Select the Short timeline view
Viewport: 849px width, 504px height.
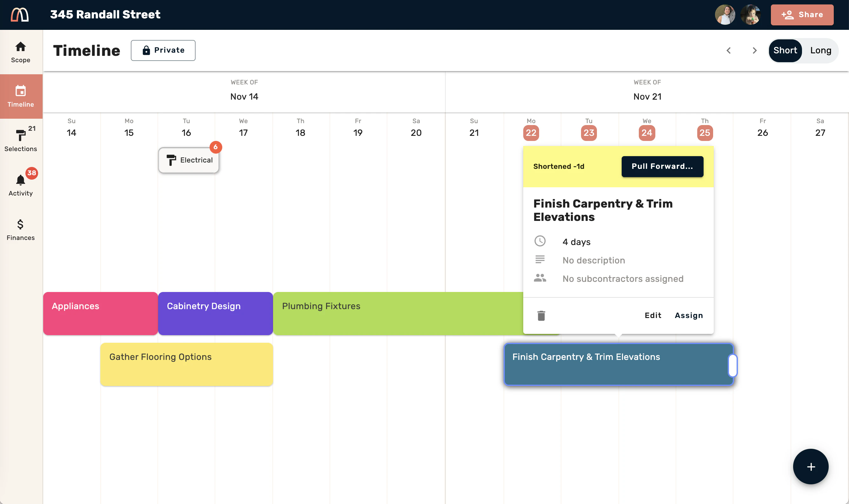(x=785, y=50)
